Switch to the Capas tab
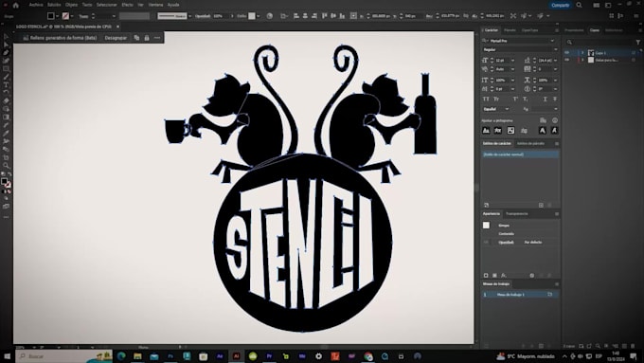Image resolution: width=644 pixels, height=363 pixels. click(595, 30)
